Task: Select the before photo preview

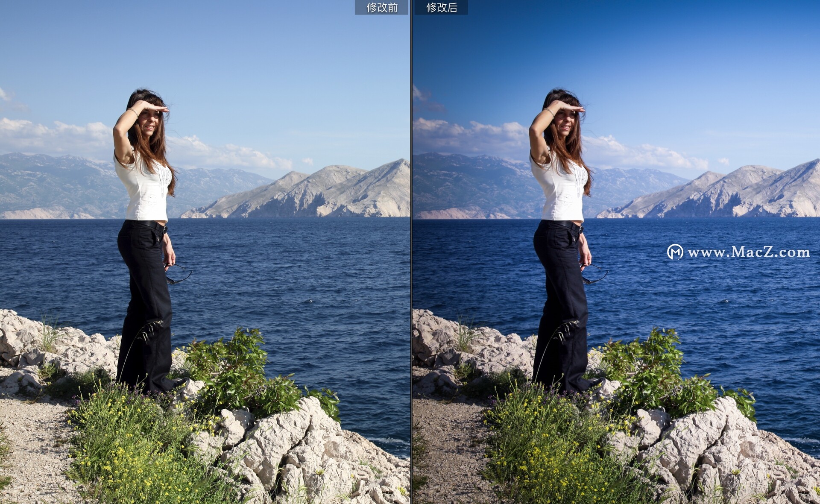Action: coord(205,252)
